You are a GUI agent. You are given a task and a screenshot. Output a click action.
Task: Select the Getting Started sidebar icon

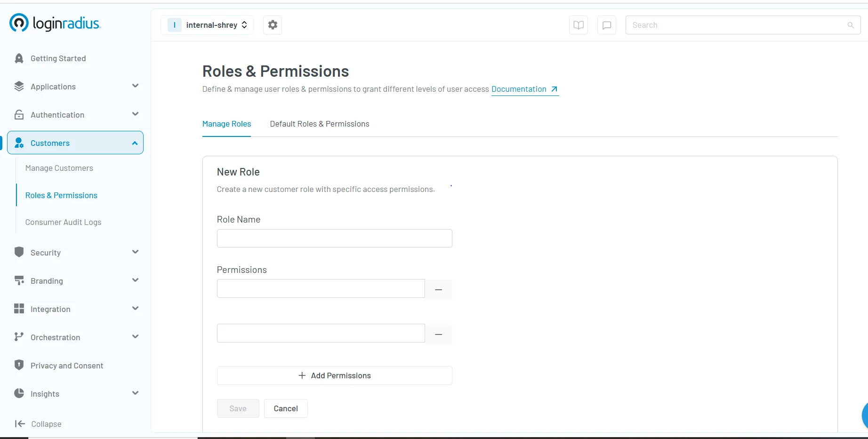[19, 58]
